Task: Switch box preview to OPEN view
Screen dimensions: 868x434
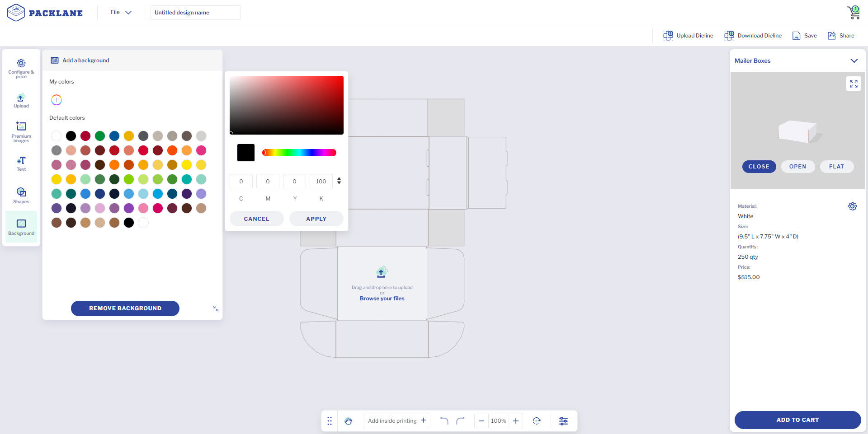Action: tap(797, 167)
